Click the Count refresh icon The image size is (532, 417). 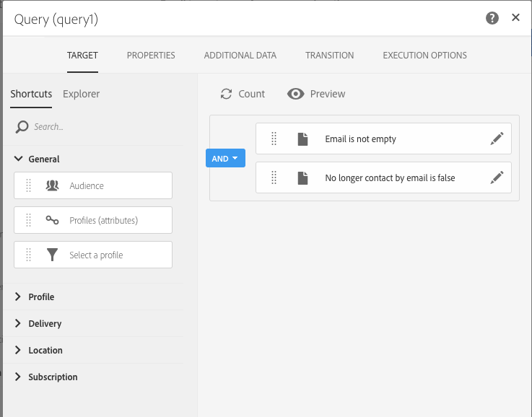point(227,94)
